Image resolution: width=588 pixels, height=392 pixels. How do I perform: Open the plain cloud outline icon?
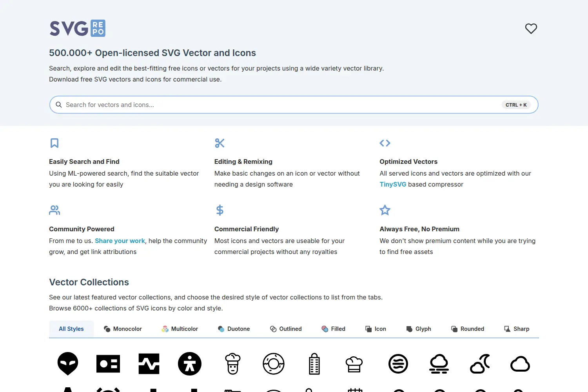point(520,364)
